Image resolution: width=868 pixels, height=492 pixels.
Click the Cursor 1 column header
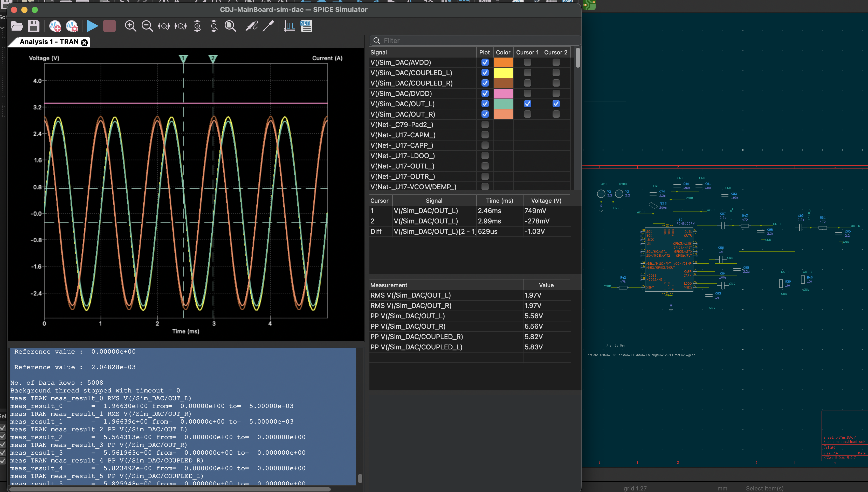pos(527,52)
